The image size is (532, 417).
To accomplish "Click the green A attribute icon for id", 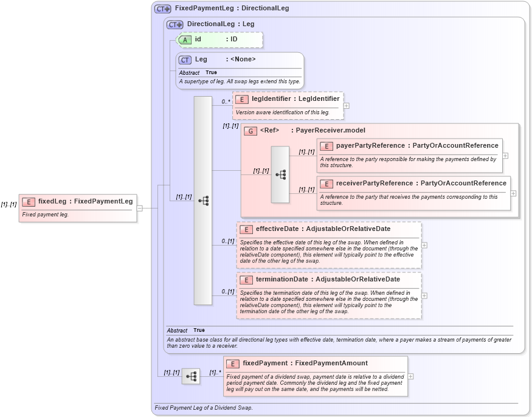I will point(185,40).
